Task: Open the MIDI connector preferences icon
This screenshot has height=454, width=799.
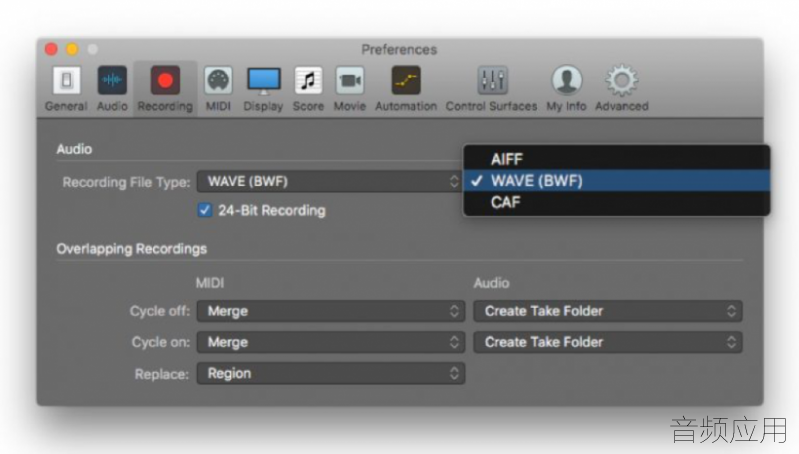Action: pos(218,81)
